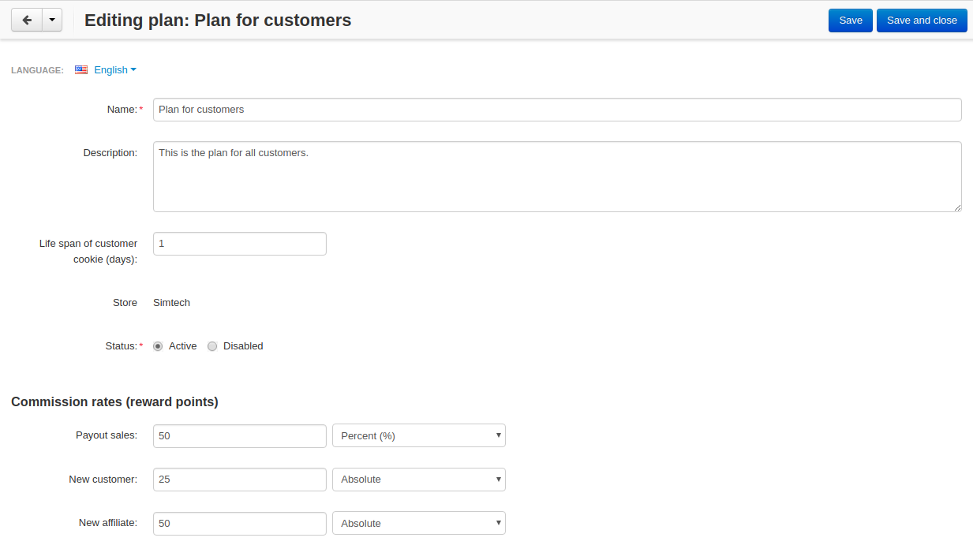Click the LANGUAGE: label
Screen dimensions: 973x560
pos(37,70)
